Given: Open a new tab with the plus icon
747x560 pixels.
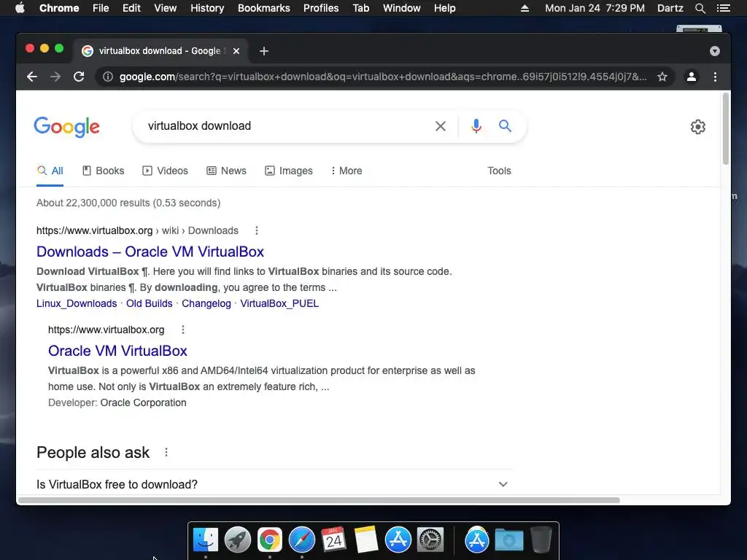Looking at the screenshot, I should [x=264, y=51].
